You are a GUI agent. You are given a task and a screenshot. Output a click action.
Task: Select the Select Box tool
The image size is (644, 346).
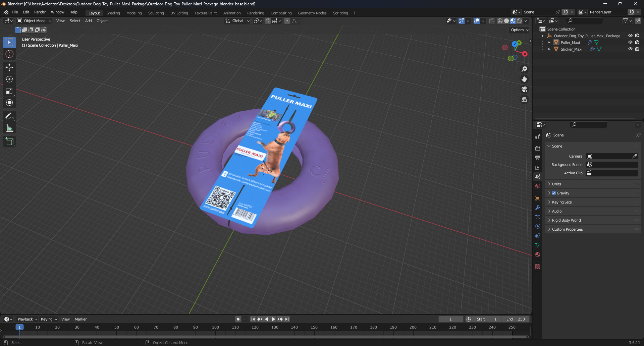9,42
